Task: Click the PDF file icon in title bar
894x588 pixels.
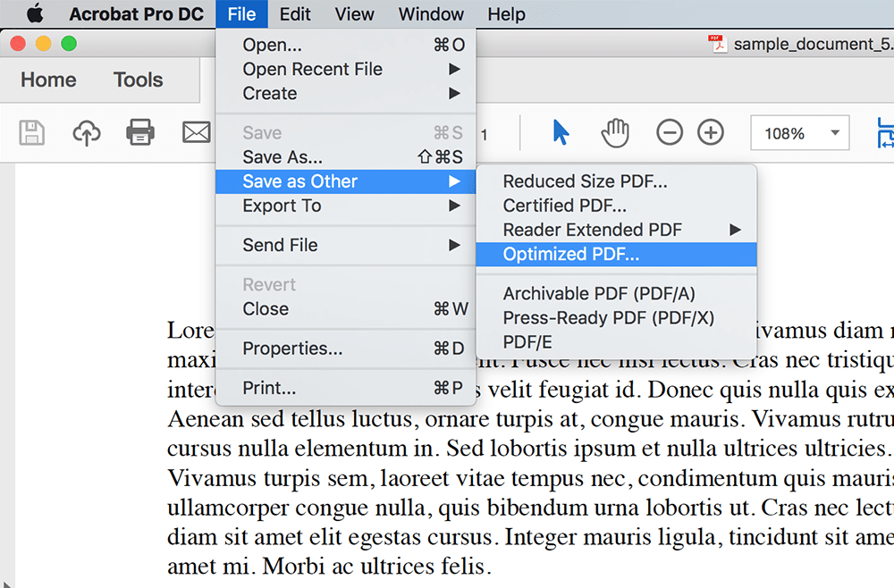Action: [717, 44]
